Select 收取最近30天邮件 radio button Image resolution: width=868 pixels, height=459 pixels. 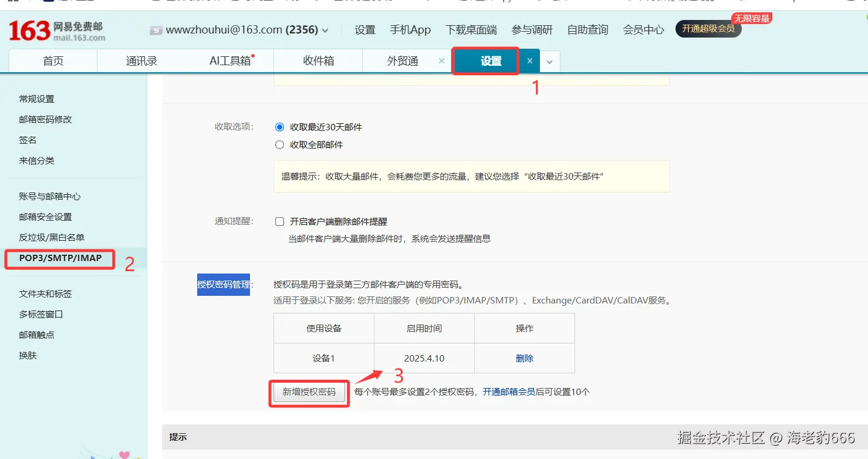[x=280, y=127]
